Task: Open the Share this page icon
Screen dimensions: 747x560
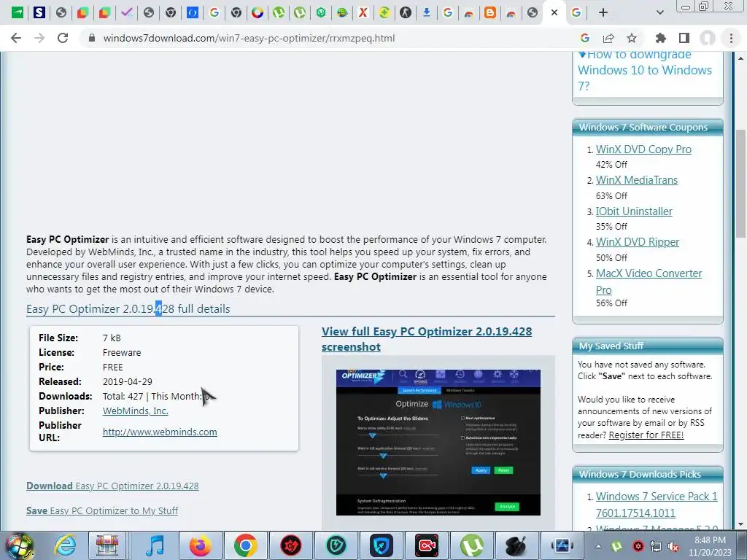Action: pyautogui.click(x=608, y=38)
